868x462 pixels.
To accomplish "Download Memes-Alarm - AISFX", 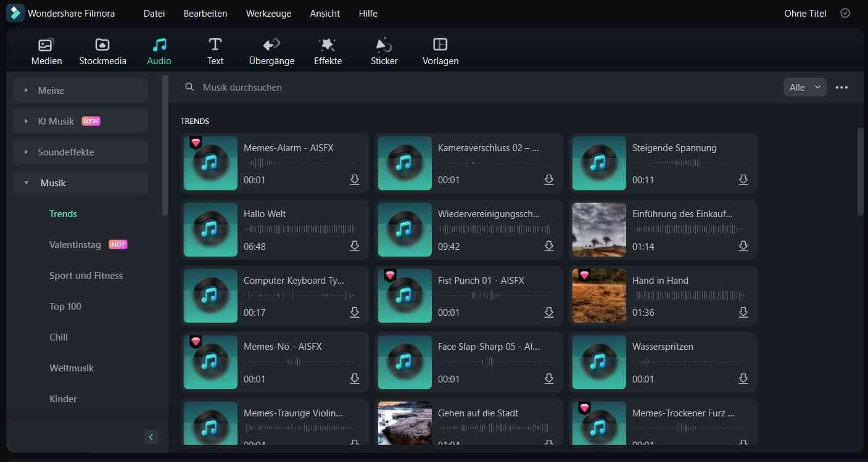I will [x=355, y=179].
